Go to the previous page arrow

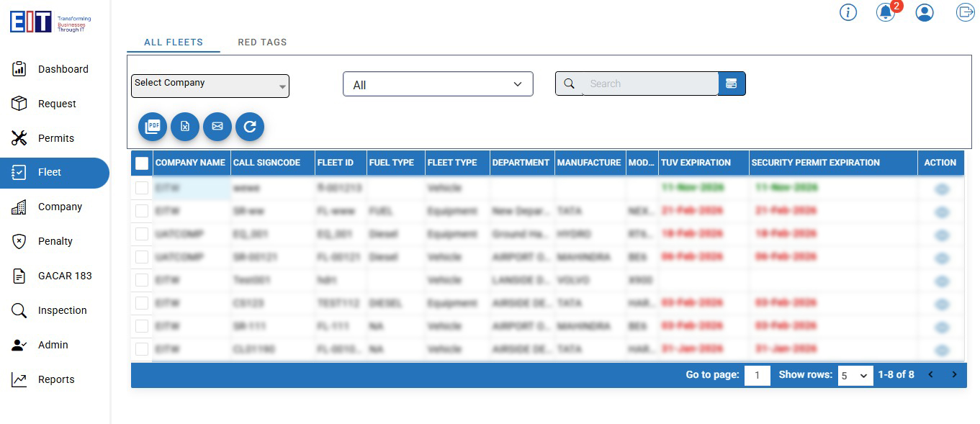coord(931,374)
